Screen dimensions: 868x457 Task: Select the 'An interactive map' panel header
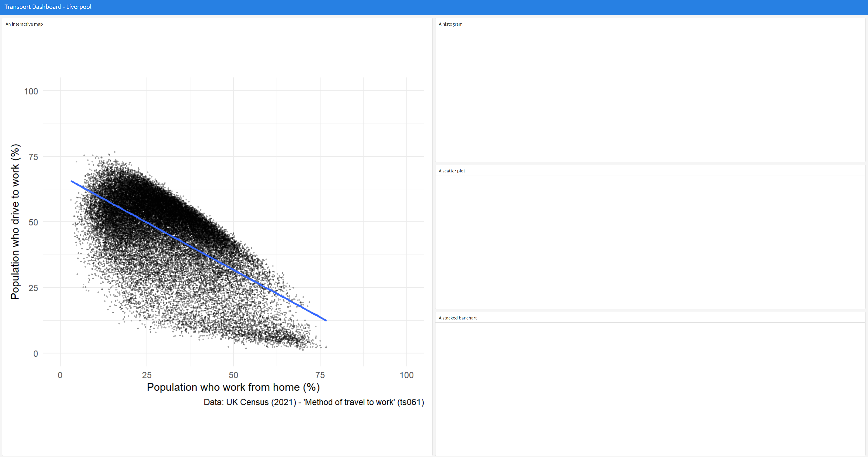[24, 24]
